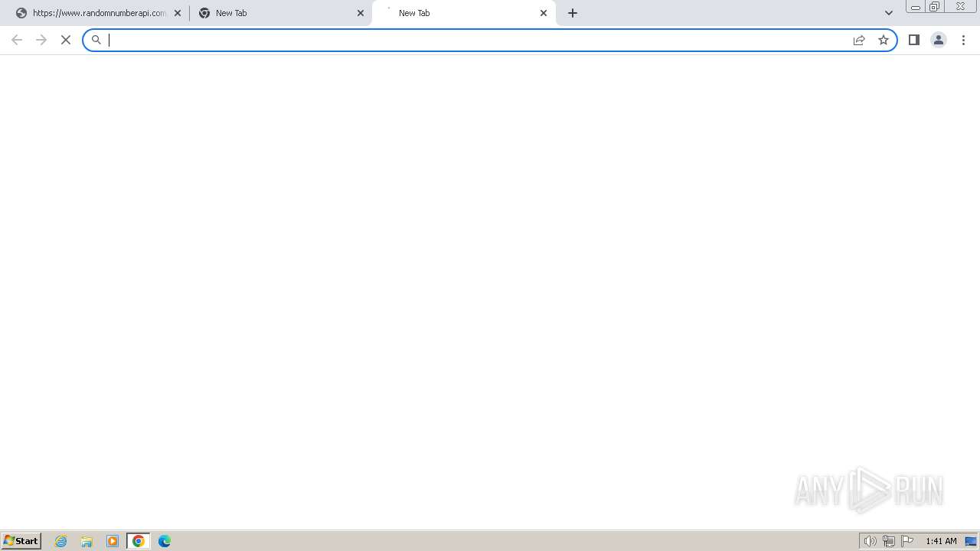Stop loading the current page

pyautogui.click(x=66, y=40)
